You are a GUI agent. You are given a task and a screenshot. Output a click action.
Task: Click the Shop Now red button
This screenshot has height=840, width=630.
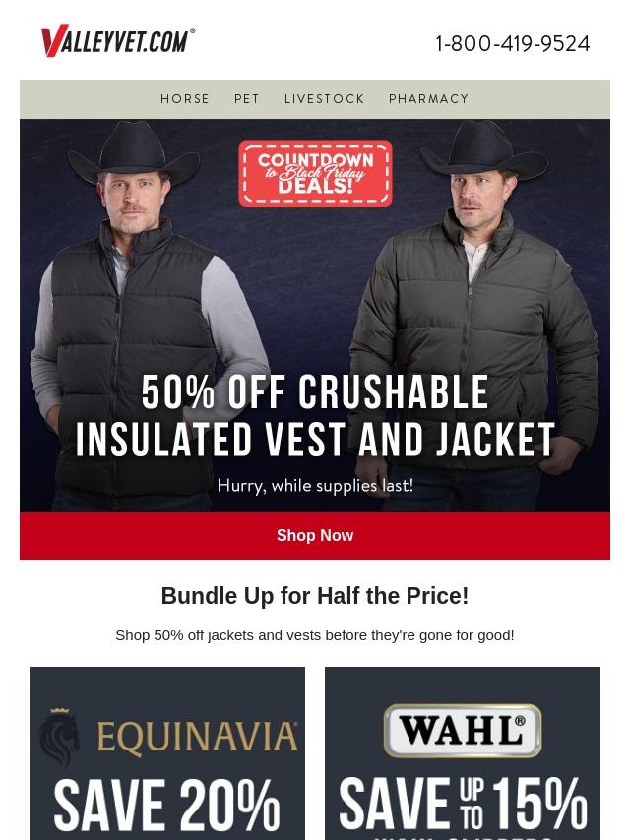(315, 536)
